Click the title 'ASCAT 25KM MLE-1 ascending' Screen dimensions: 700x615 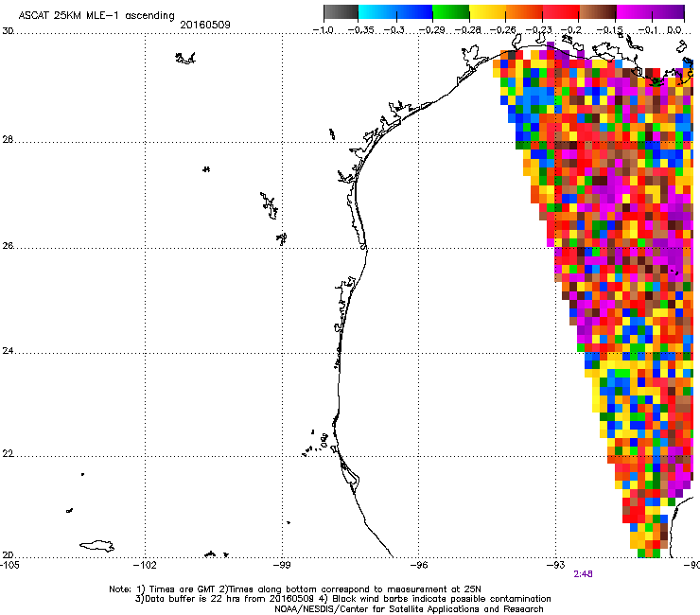[x=96, y=15]
